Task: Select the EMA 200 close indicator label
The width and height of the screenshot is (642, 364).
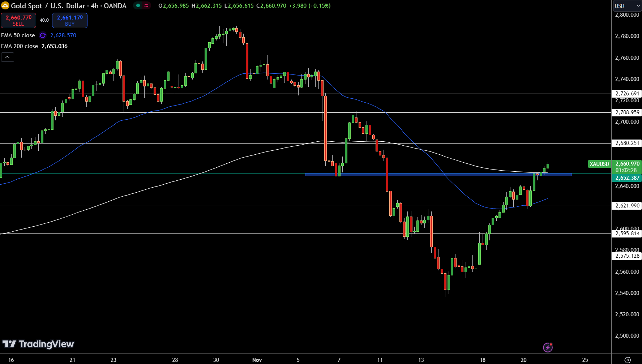Action: pos(20,46)
